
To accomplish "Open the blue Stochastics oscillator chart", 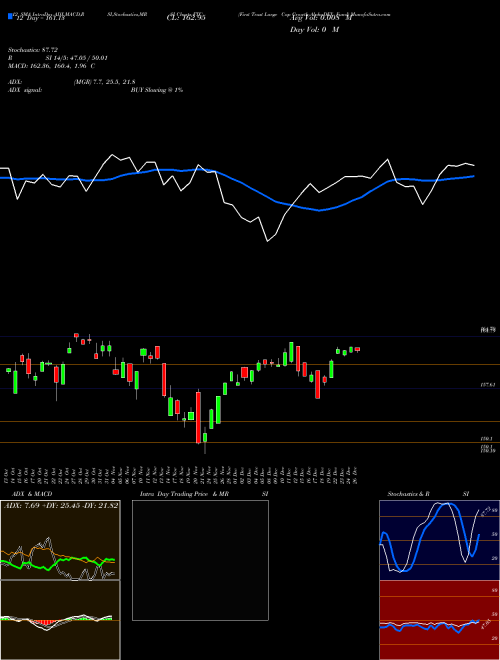I will tap(439, 540).
